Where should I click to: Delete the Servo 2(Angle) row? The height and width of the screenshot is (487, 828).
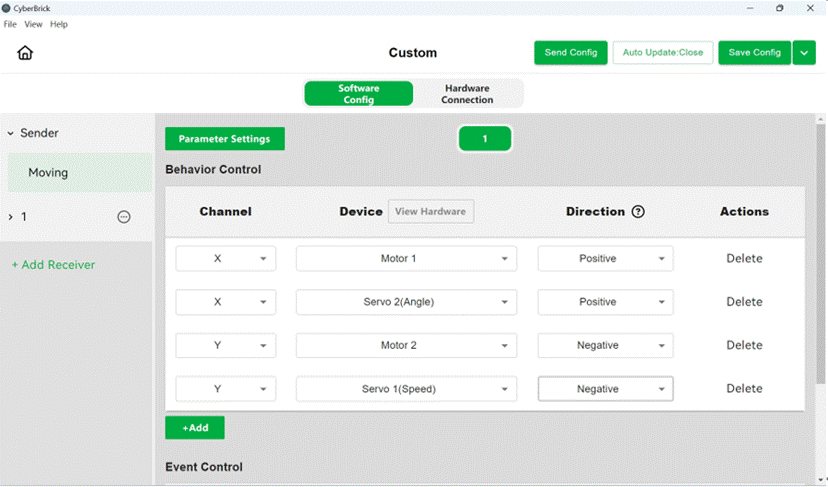[x=744, y=302]
